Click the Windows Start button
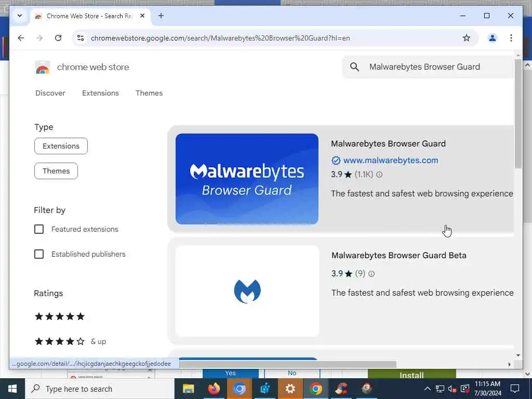 (12, 389)
